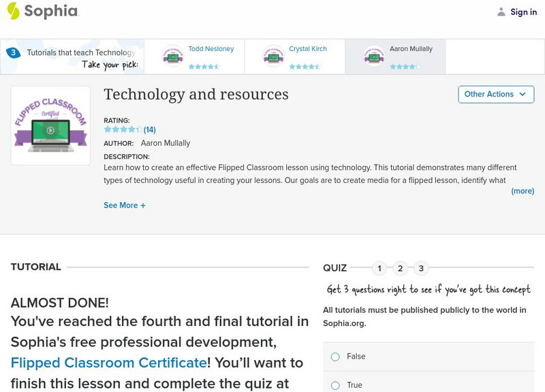Viewport: 545px width, 392px height.
Task: Select the True answer radio button
Action: point(335,385)
